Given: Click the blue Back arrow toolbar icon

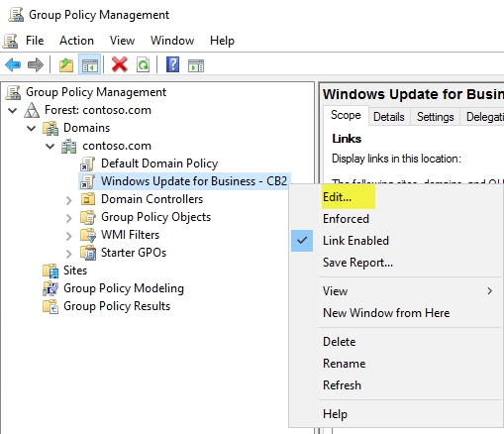Looking at the screenshot, I should [13, 64].
